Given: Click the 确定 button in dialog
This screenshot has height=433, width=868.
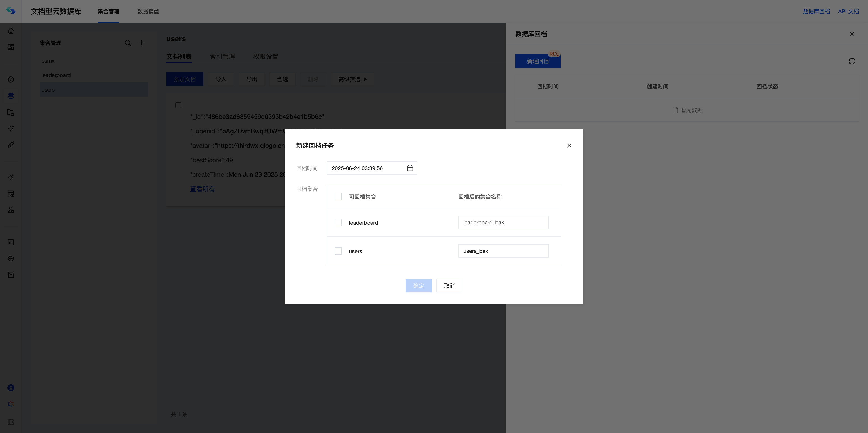Looking at the screenshot, I should (418, 286).
